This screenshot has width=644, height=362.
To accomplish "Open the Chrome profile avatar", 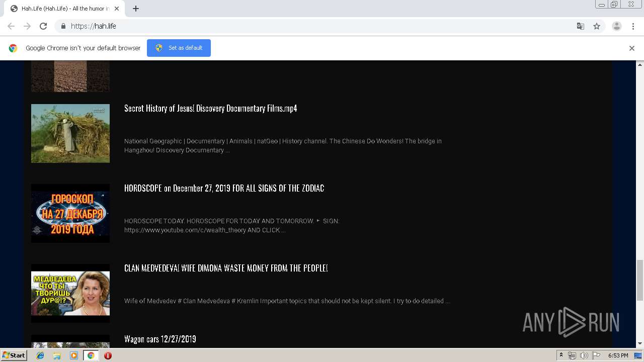I will coord(617,26).
